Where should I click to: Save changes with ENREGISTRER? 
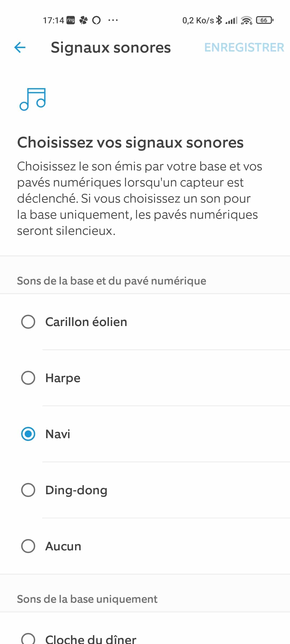(244, 47)
